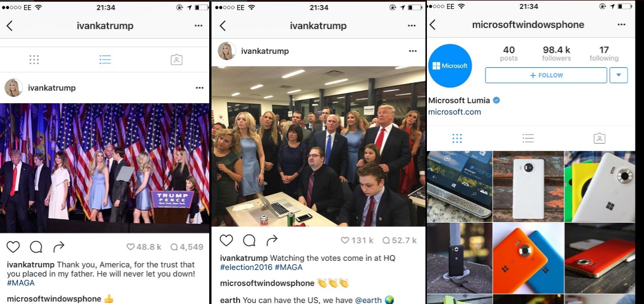Open the @earth mention in comments

coord(369,300)
